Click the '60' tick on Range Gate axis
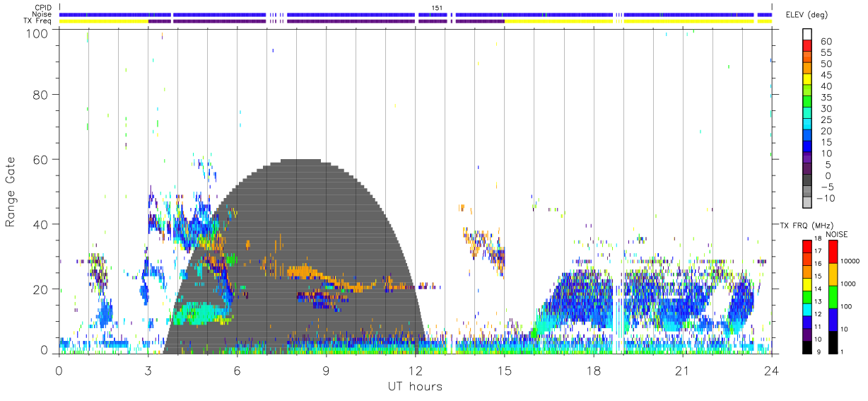 click(41, 159)
